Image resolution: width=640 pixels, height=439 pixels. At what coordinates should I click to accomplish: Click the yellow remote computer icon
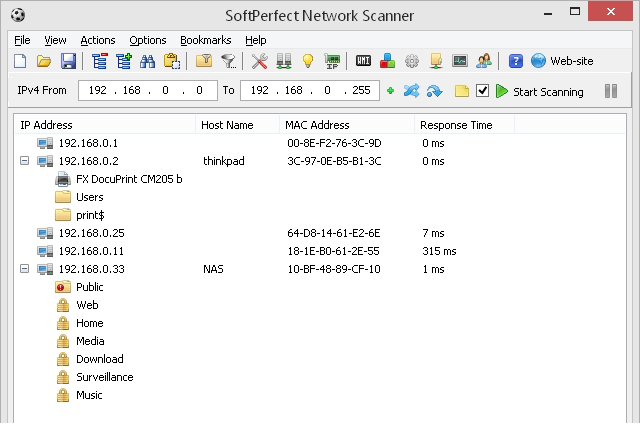click(436, 61)
